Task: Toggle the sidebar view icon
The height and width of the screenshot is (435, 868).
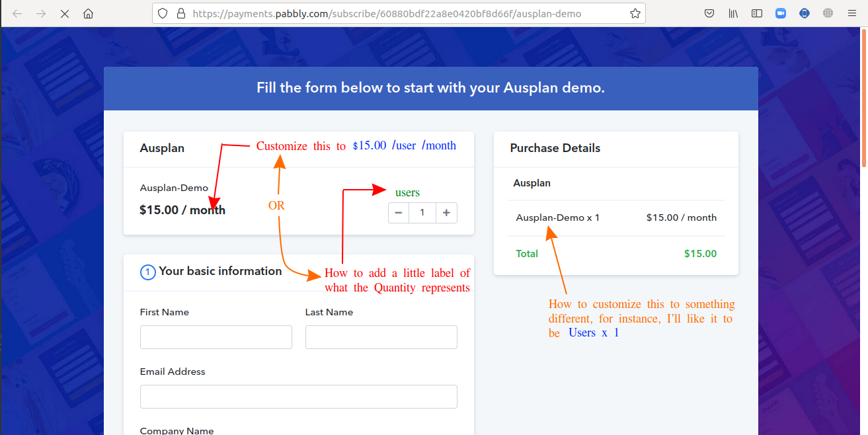Action: pyautogui.click(x=757, y=13)
